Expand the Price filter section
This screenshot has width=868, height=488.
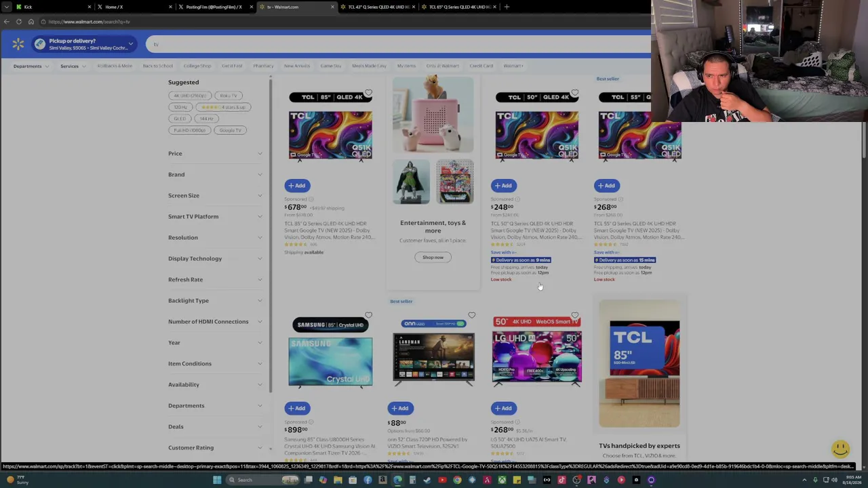215,153
